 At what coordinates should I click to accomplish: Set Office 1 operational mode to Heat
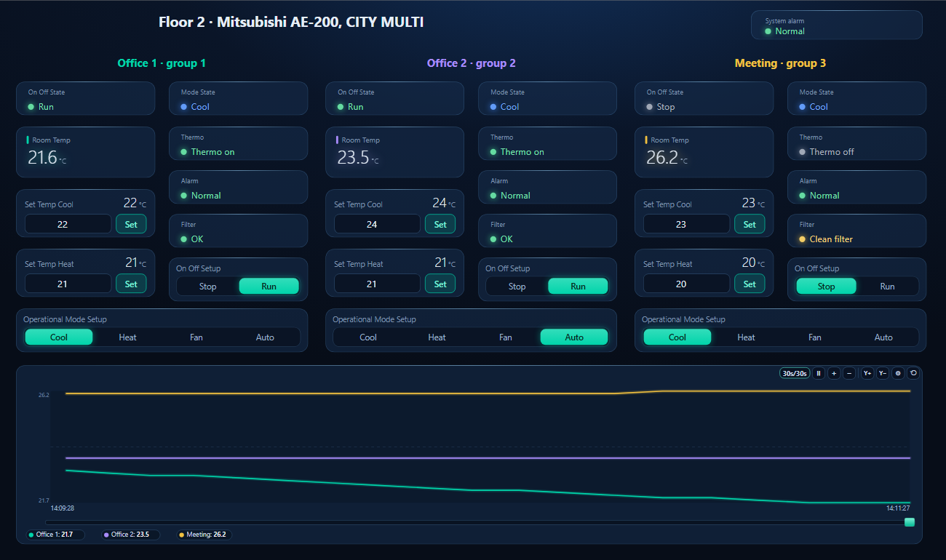(x=128, y=337)
